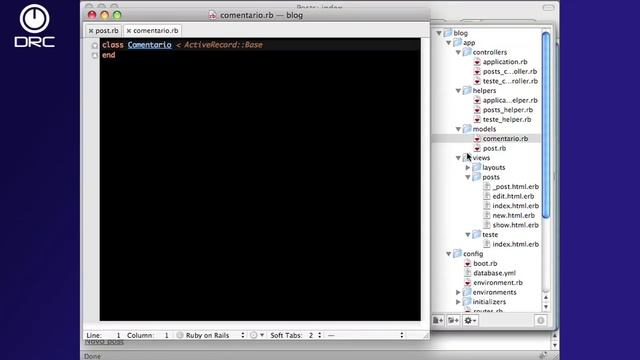
Task: Click the controllers folder icon
Action: click(467, 52)
